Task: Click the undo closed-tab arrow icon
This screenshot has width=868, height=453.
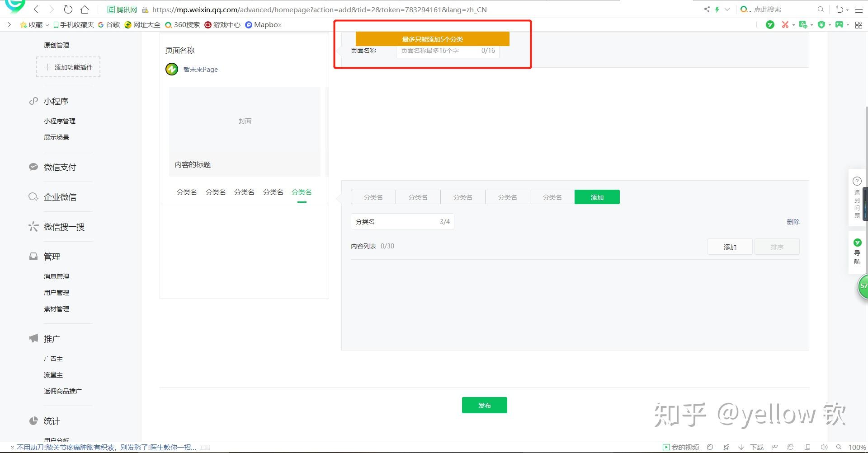Action: pos(840,9)
